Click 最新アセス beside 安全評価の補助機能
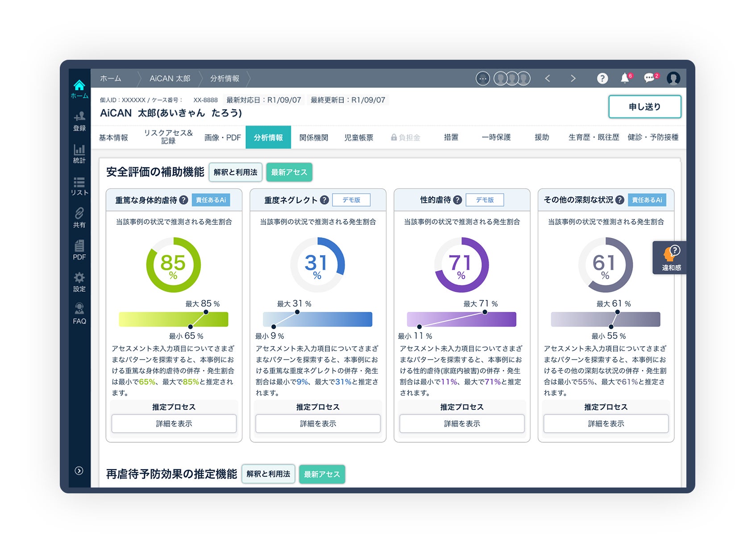Image resolution: width=756 pixels, height=554 pixels. point(289,172)
